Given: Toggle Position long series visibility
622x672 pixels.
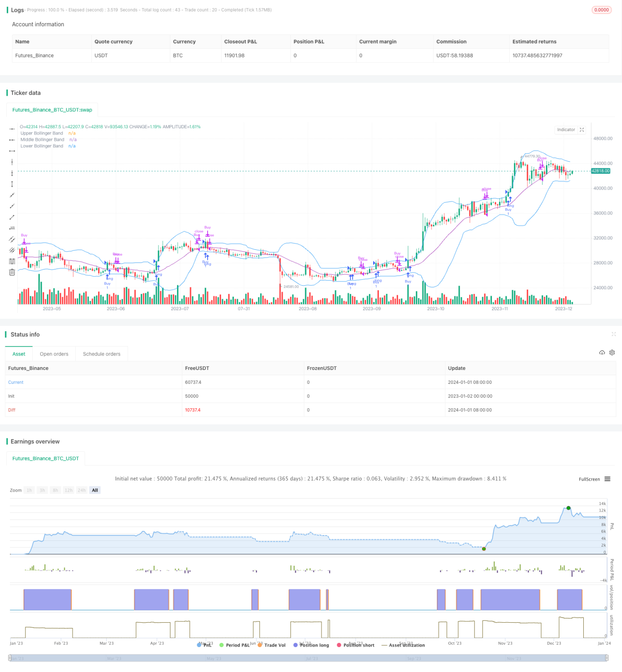Looking at the screenshot, I should [x=311, y=645].
